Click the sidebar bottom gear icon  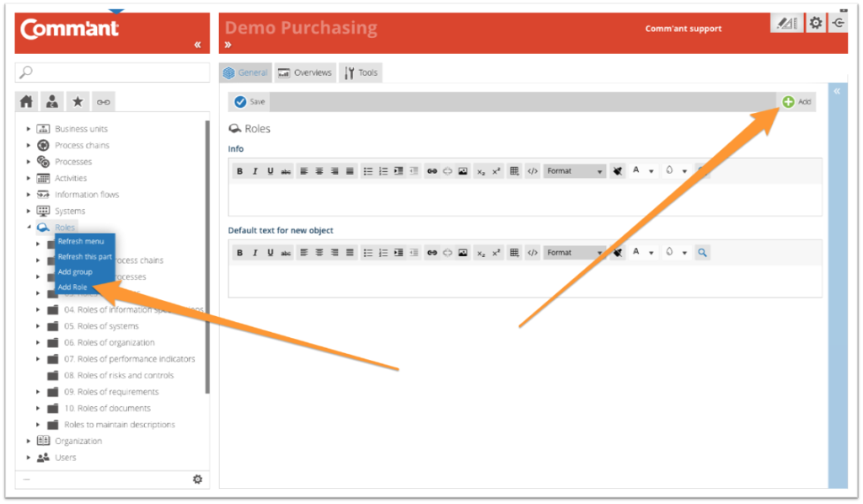coord(197,479)
